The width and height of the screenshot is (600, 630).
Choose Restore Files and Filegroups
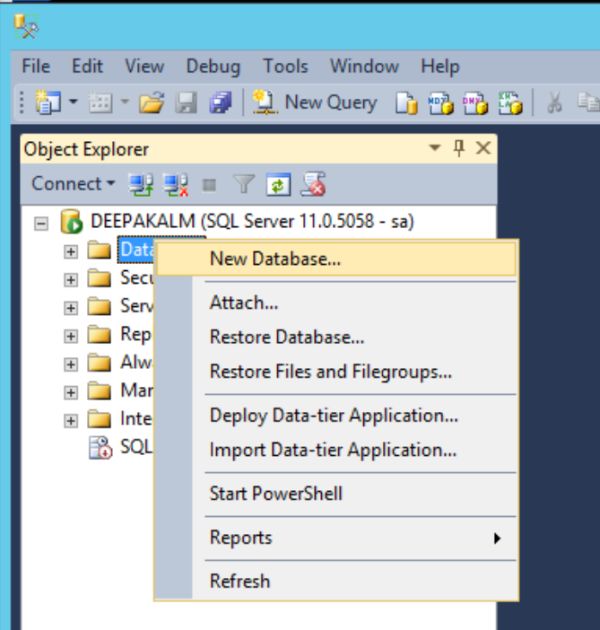[336, 371]
